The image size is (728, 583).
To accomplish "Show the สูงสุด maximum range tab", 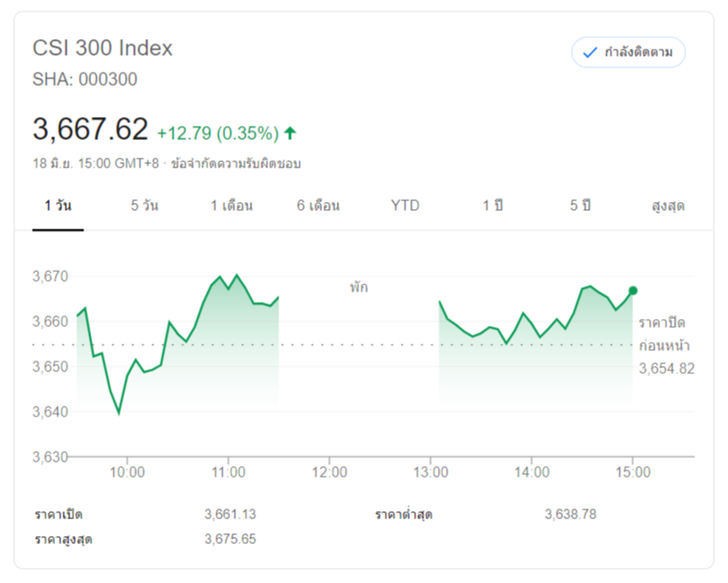I will coord(668,206).
